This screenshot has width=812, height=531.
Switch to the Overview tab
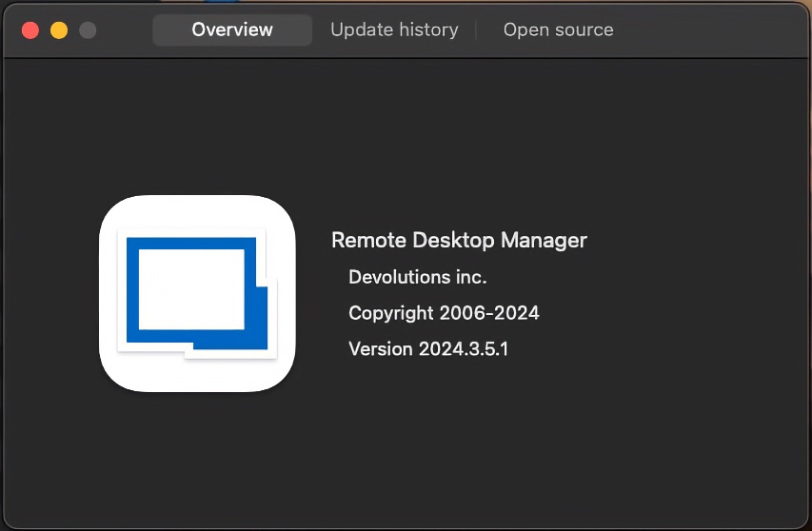(232, 30)
